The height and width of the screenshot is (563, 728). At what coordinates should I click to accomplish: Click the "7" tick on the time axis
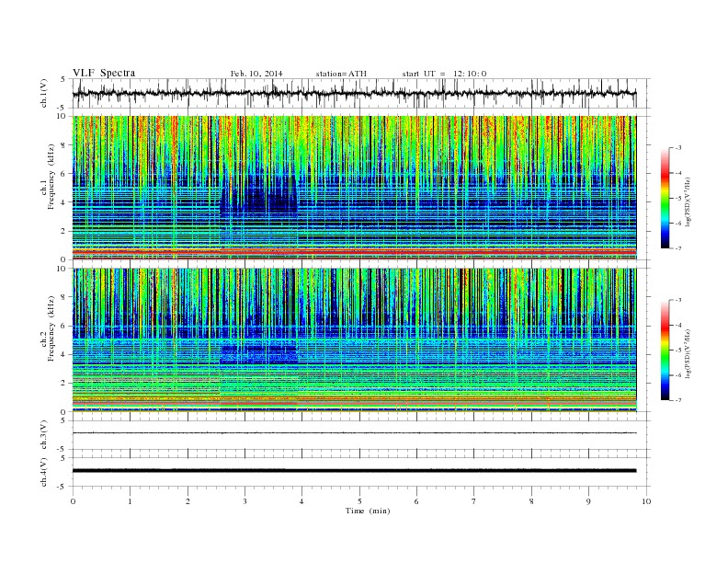coord(474,501)
